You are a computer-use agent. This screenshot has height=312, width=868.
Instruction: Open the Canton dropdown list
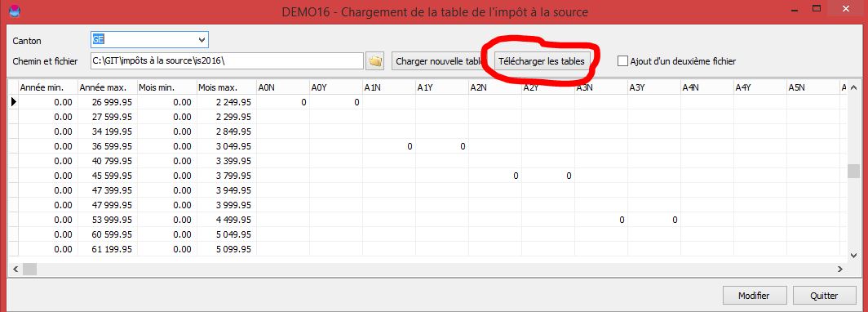point(201,40)
